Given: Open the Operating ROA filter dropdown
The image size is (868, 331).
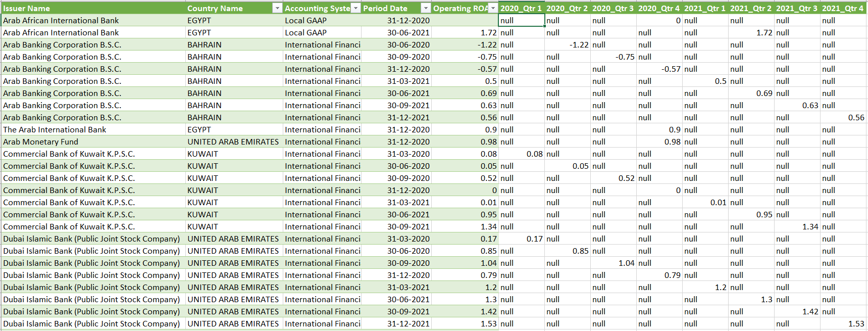Looking at the screenshot, I should (493, 8).
